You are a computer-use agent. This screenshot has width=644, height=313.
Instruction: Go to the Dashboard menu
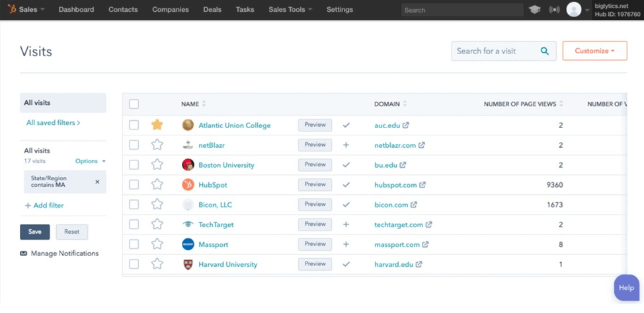pos(76,9)
